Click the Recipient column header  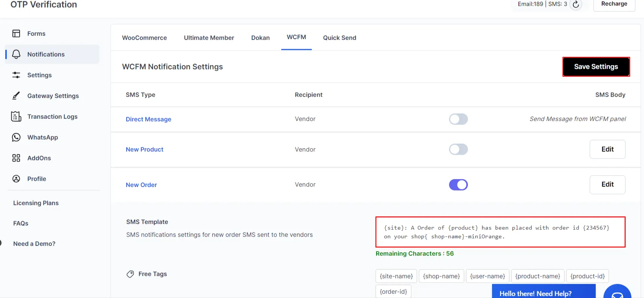(308, 95)
